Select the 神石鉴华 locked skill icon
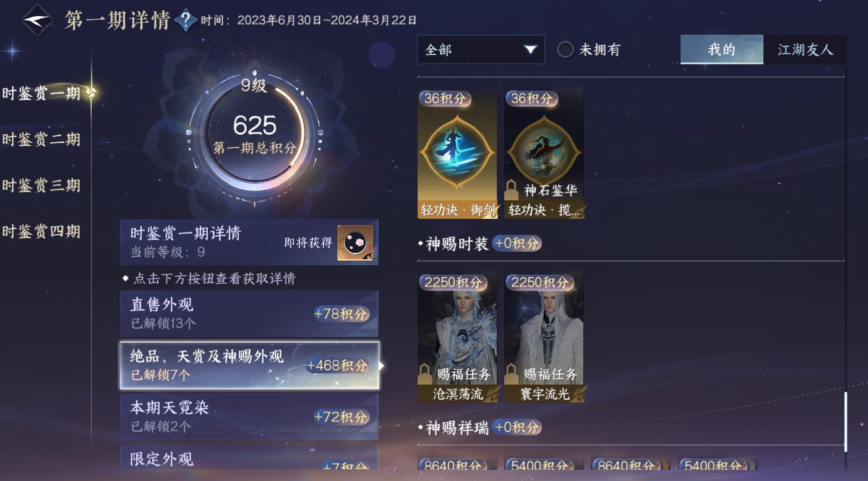This screenshot has height=481, width=868. 544,153
